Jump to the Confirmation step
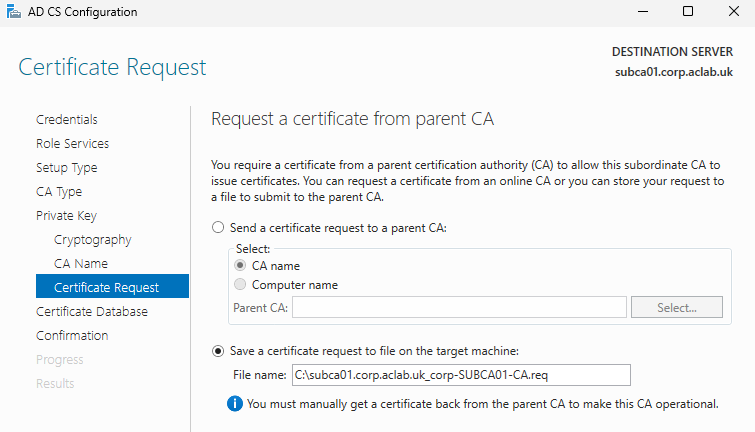This screenshot has height=432, width=755. [x=72, y=336]
